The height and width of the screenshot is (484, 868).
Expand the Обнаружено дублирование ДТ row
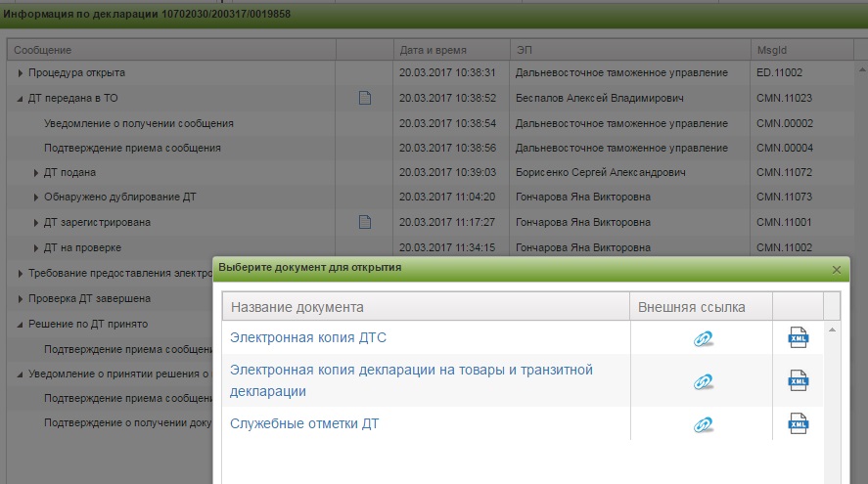tap(37, 198)
